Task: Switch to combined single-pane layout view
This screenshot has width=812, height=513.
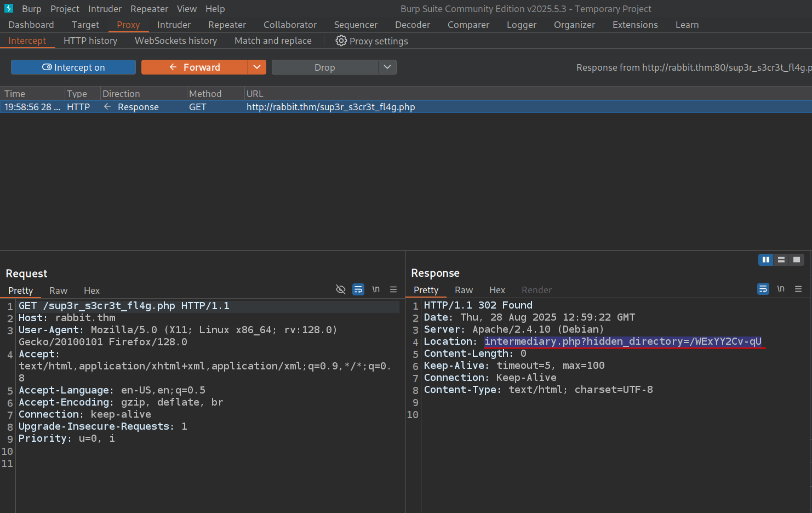Action: [797, 260]
